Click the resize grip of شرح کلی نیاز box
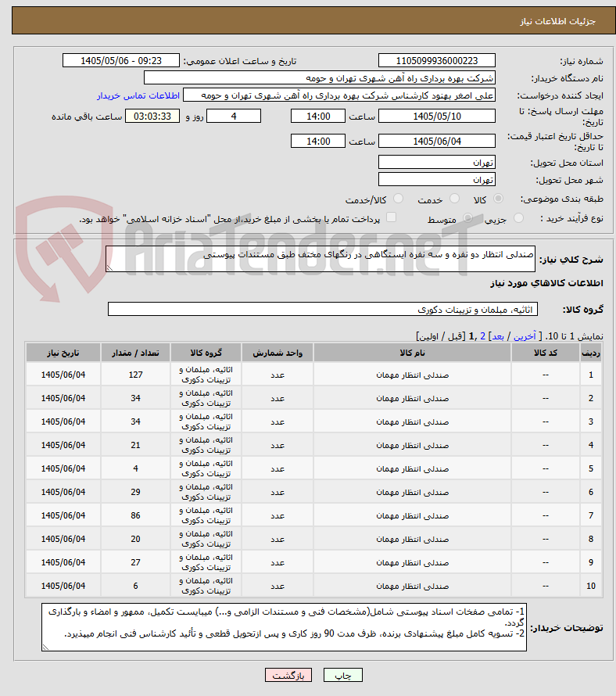 109,267
